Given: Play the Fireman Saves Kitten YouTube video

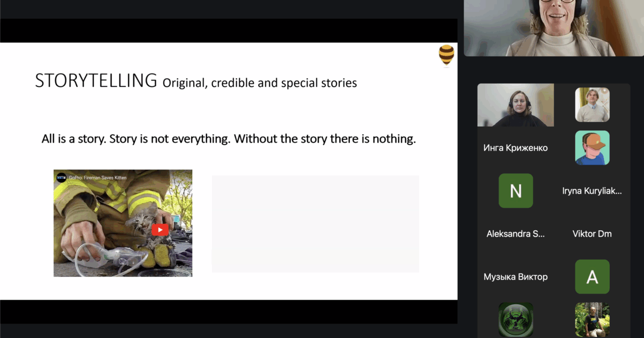Looking at the screenshot, I should point(159,230).
